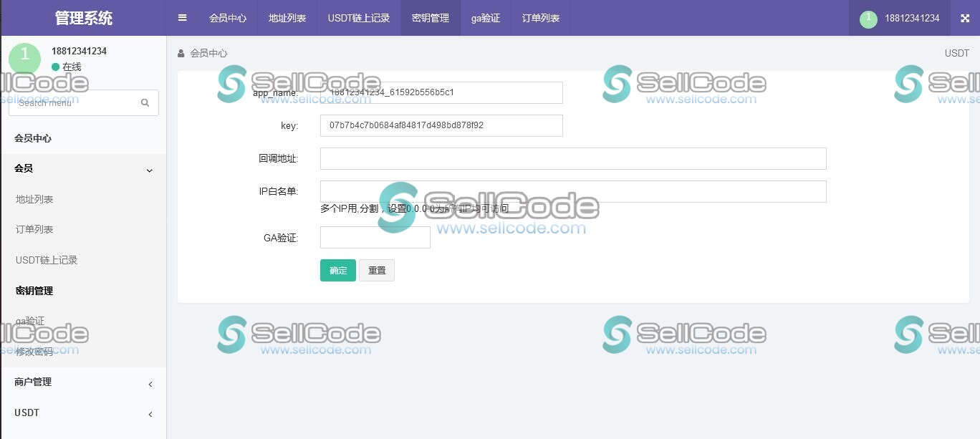Open USDT链上记录 in the sidebar
980x439 pixels.
(x=47, y=261)
